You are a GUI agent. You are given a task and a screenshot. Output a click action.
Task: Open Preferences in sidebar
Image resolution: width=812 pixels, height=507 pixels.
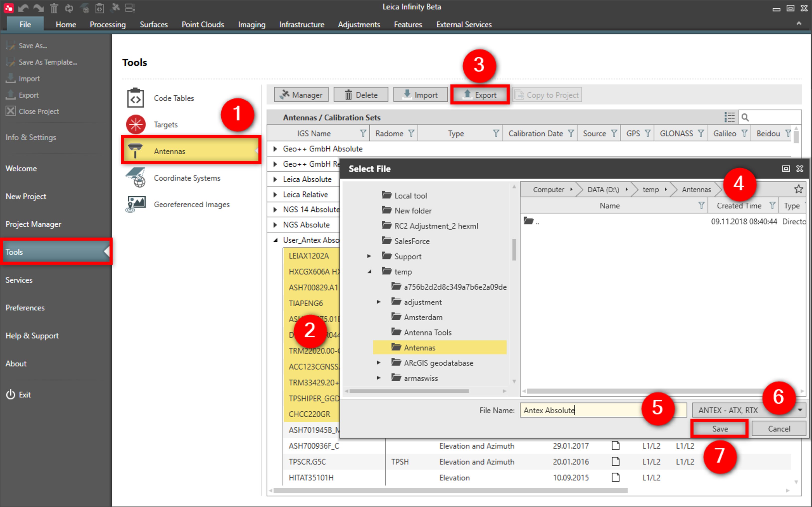pyautogui.click(x=25, y=307)
